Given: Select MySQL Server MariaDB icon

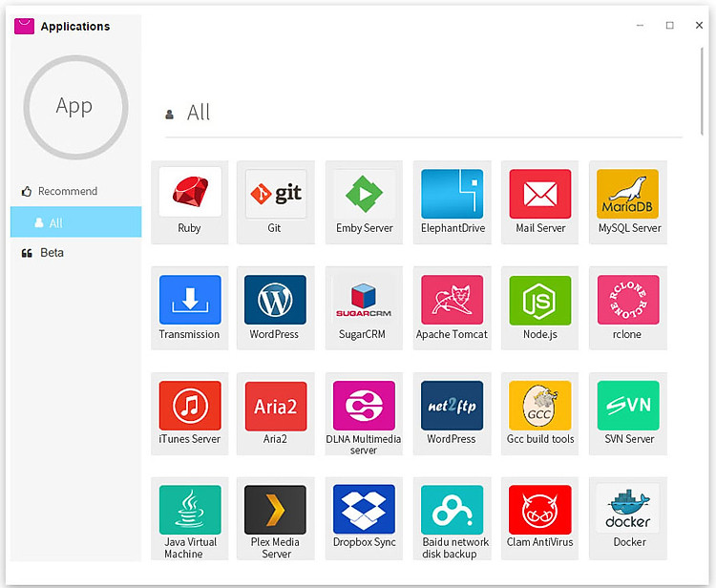Looking at the screenshot, I should click(628, 195).
